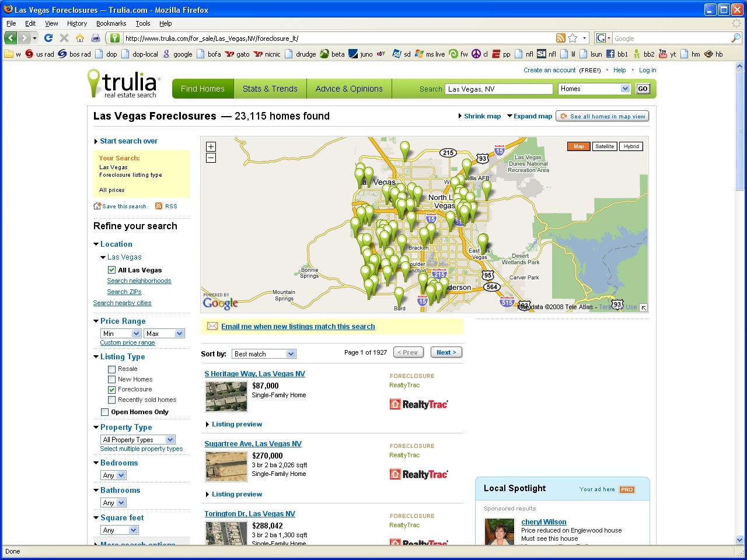
Task: Click the Shrink map link
Action: click(x=482, y=116)
